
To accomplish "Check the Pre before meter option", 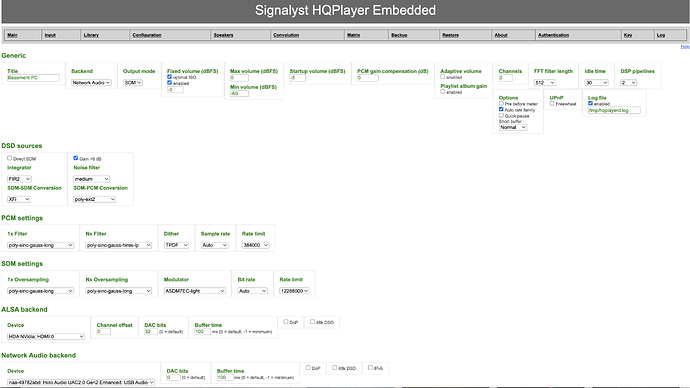I will pos(501,103).
